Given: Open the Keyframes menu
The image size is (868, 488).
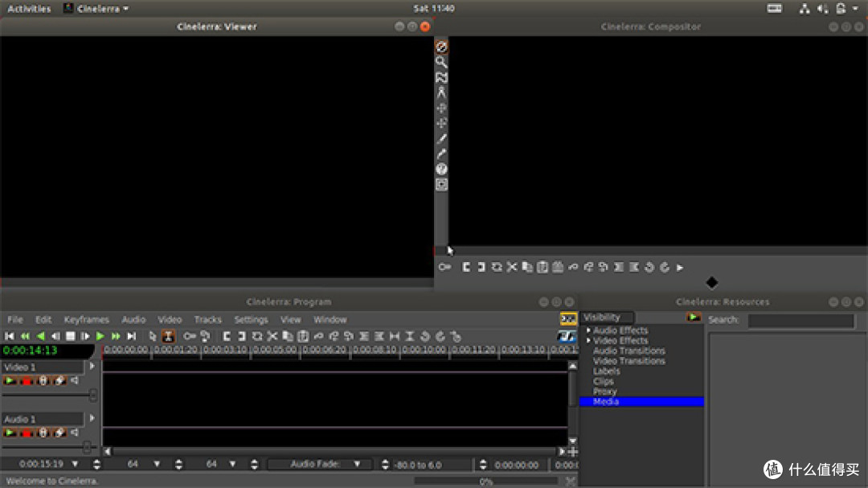Looking at the screenshot, I should click(x=86, y=320).
